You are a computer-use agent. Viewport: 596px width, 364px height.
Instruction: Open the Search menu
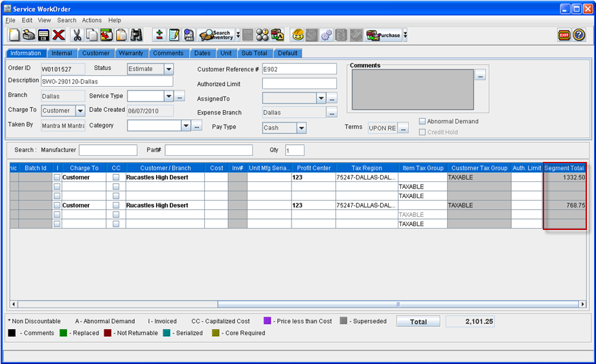[x=67, y=20]
